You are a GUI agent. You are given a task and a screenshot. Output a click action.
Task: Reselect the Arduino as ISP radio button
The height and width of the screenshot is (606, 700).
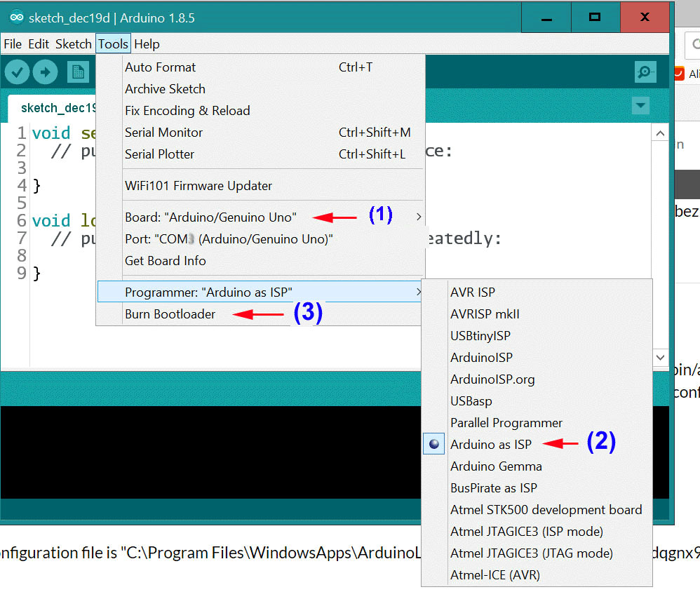pyautogui.click(x=433, y=444)
